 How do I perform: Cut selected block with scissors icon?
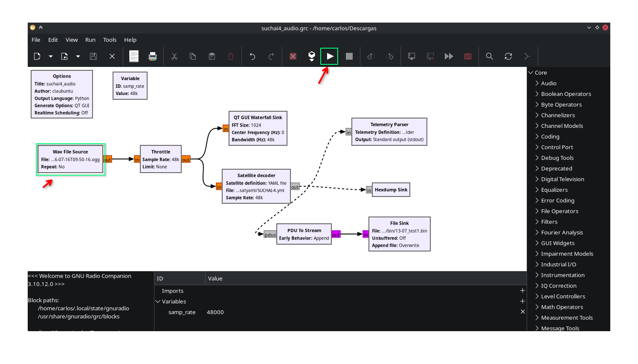(x=174, y=56)
